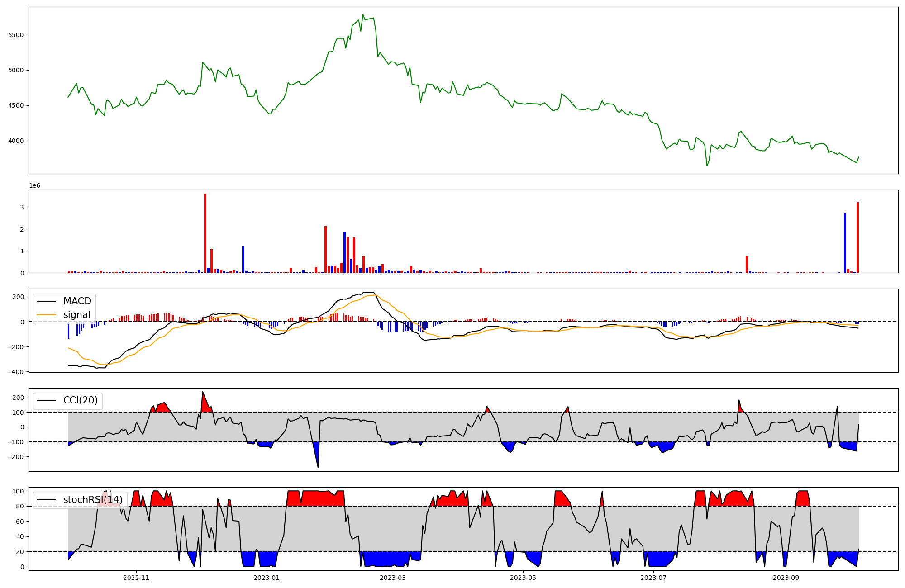Click the 2023-07 date tick label
The height and width of the screenshot is (588, 905).
(x=653, y=578)
